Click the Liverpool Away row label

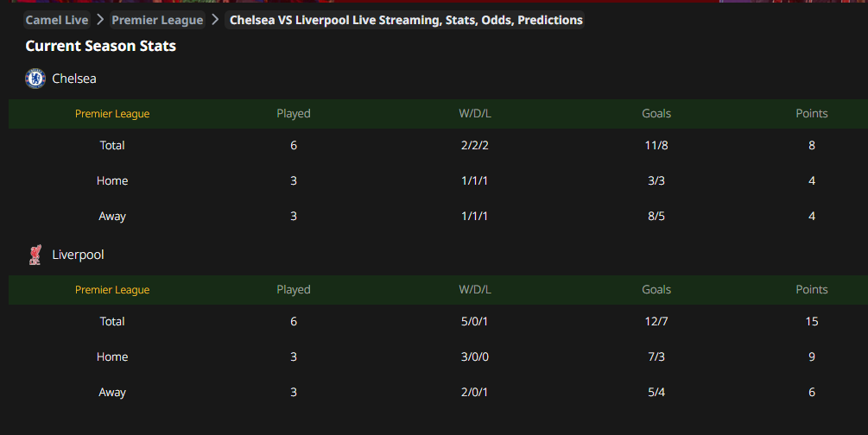[112, 392]
